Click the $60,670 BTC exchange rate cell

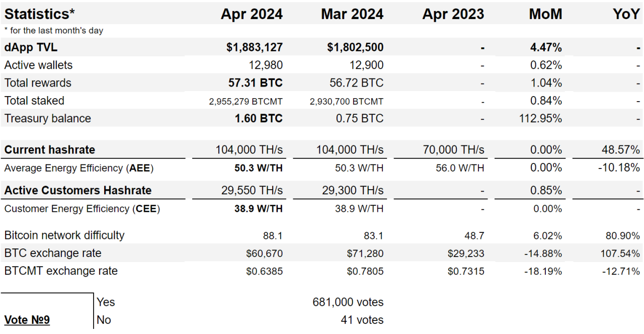pyautogui.click(x=264, y=253)
